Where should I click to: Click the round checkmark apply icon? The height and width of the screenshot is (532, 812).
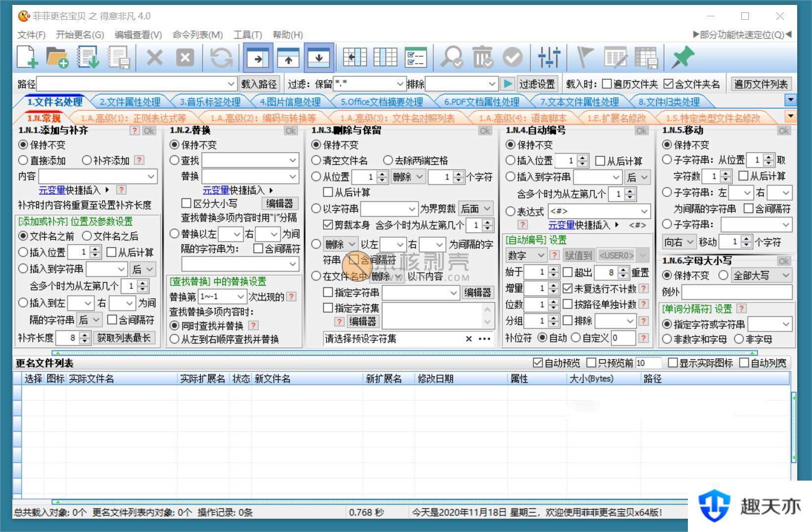click(513, 58)
